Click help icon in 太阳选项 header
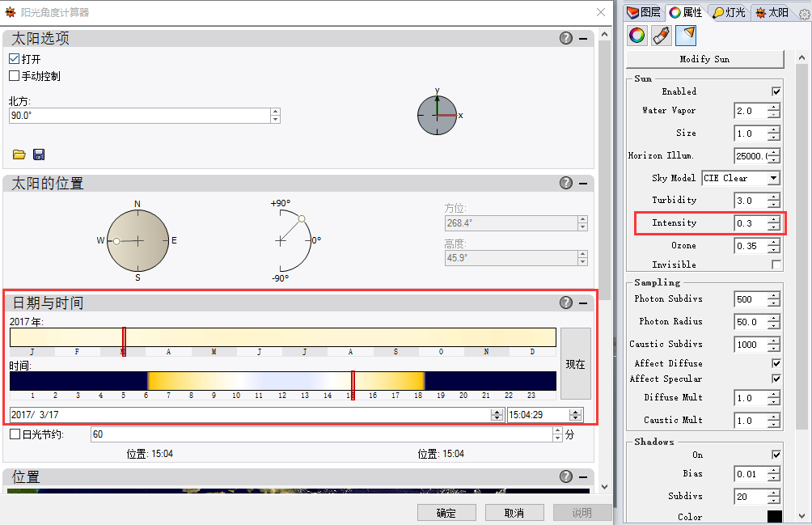Viewport: 812px width, 525px height. tap(566, 38)
